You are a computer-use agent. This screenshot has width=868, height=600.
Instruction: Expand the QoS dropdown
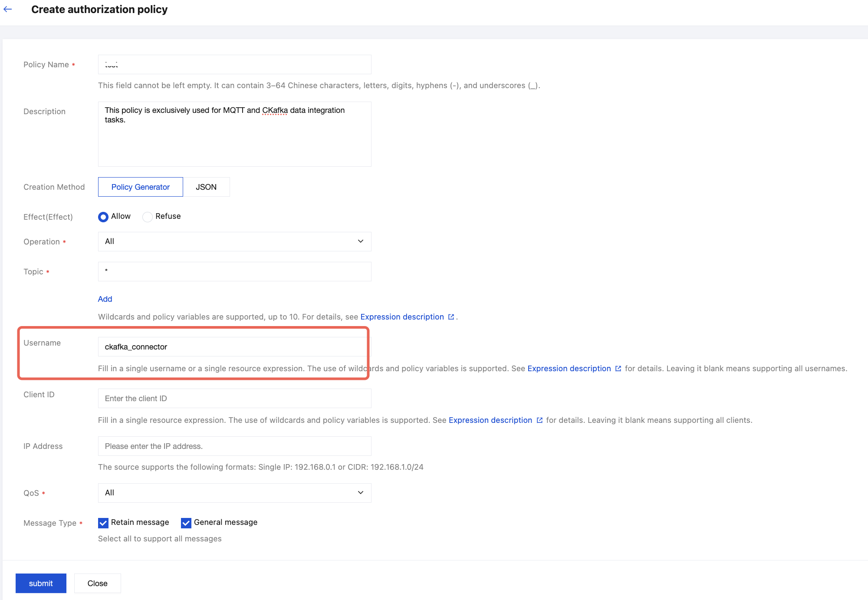pos(234,493)
